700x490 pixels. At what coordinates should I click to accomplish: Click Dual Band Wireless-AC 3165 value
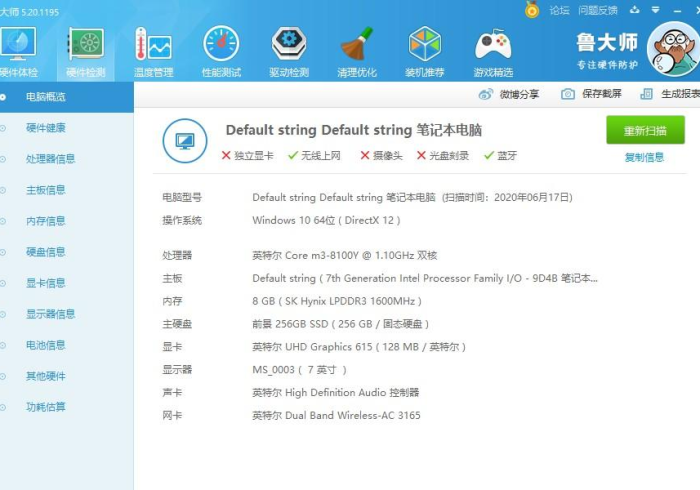coord(336,415)
